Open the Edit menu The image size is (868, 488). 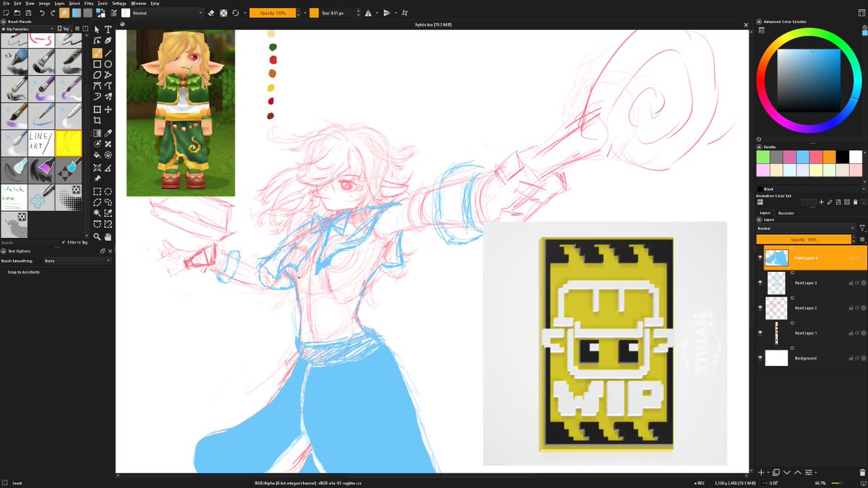pos(17,4)
